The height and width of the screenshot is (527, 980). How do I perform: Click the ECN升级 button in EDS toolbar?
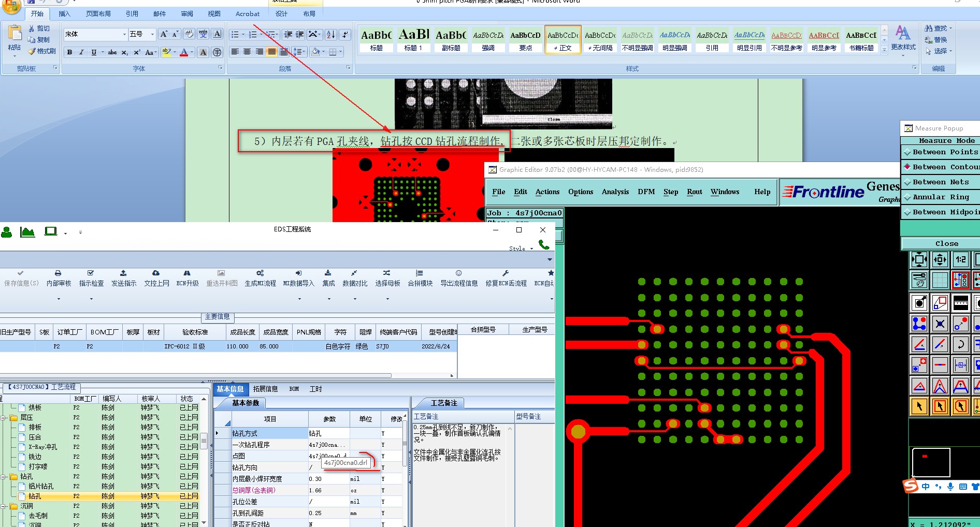pyautogui.click(x=188, y=278)
